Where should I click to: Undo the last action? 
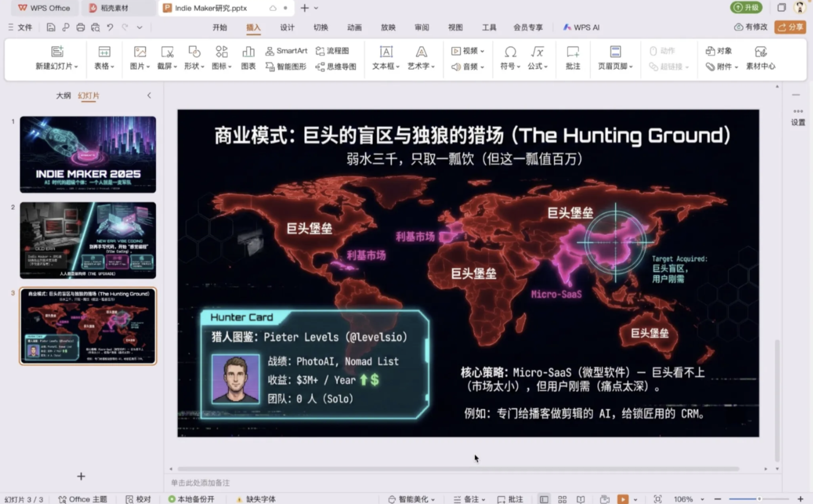pyautogui.click(x=110, y=27)
